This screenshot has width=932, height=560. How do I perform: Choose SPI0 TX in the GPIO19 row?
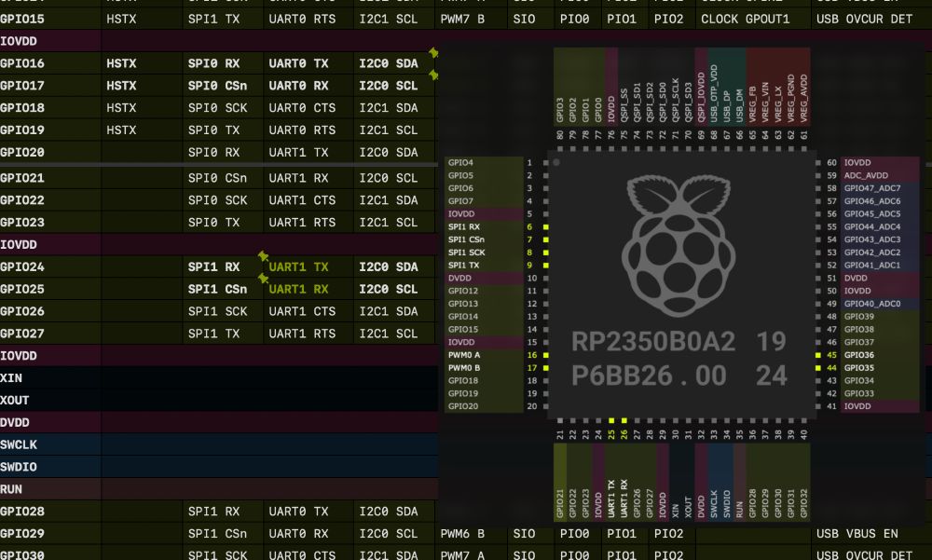click(x=213, y=130)
